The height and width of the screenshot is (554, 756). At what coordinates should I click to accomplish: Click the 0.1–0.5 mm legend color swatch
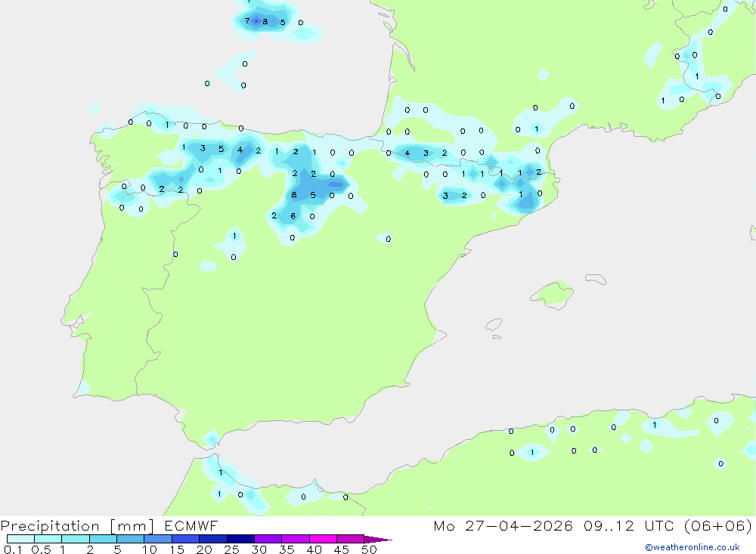[x=20, y=539]
